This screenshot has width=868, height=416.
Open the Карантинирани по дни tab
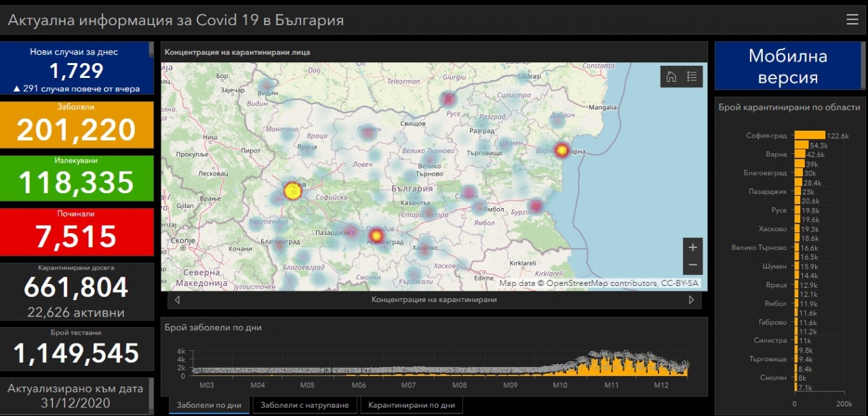point(412,405)
